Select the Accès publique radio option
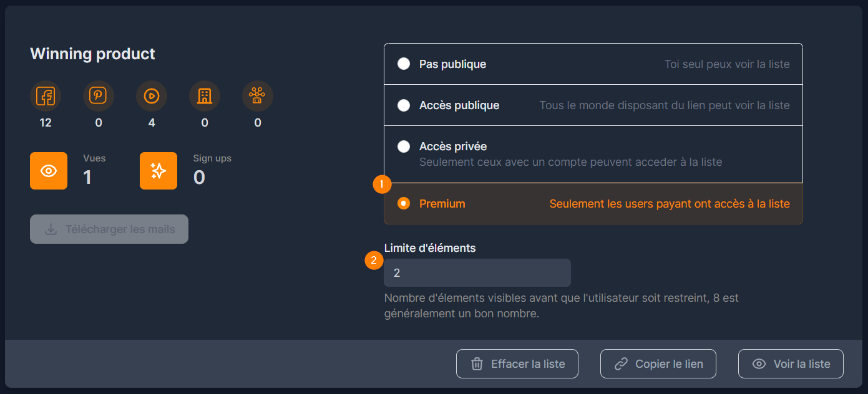The height and width of the screenshot is (394, 868). coord(404,105)
